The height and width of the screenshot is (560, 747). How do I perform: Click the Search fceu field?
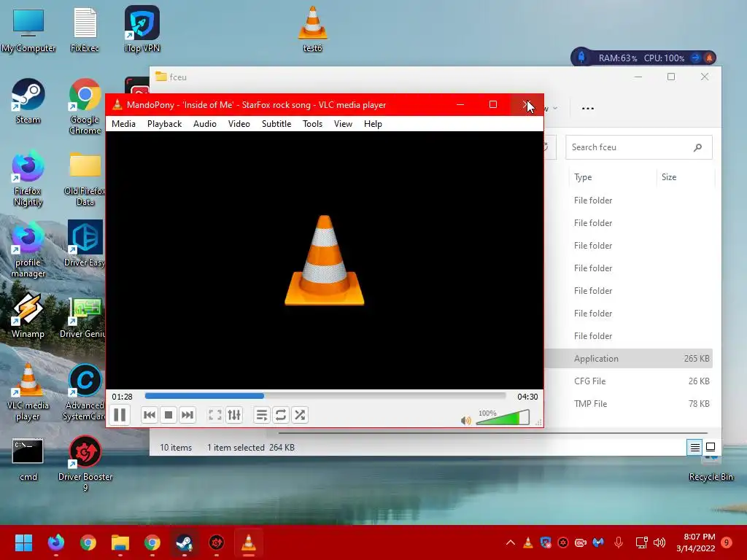[x=639, y=147]
